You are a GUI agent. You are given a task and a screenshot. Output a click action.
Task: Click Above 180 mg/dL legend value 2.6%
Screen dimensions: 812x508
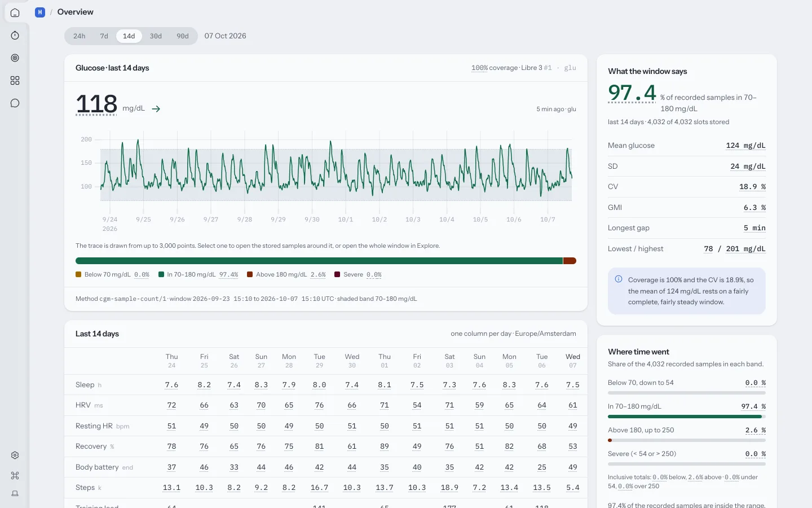(x=318, y=275)
